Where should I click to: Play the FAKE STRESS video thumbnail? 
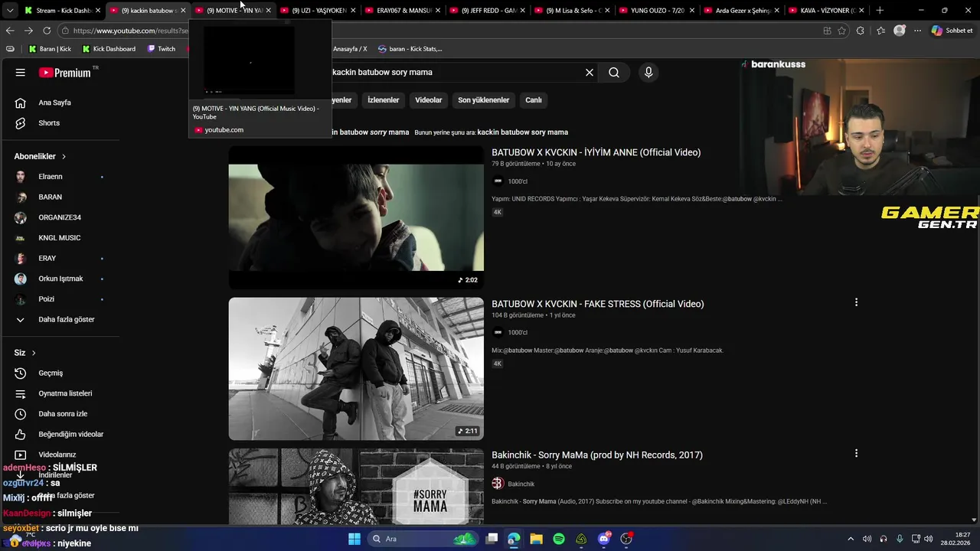click(x=356, y=369)
